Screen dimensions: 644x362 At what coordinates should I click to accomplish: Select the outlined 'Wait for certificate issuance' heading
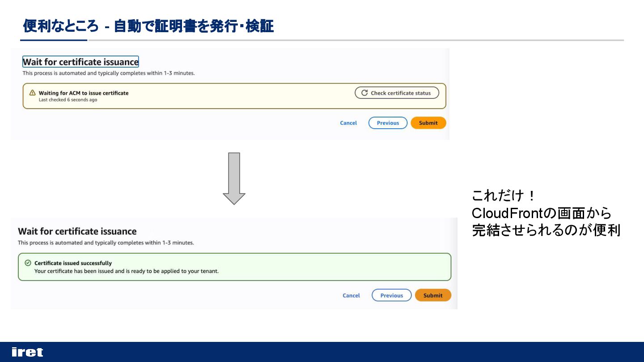click(x=80, y=62)
